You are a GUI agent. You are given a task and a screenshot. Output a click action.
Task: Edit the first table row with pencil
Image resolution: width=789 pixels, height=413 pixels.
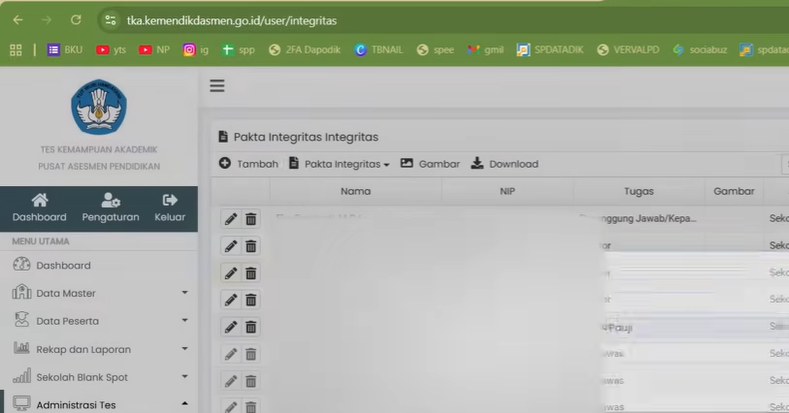click(x=231, y=219)
